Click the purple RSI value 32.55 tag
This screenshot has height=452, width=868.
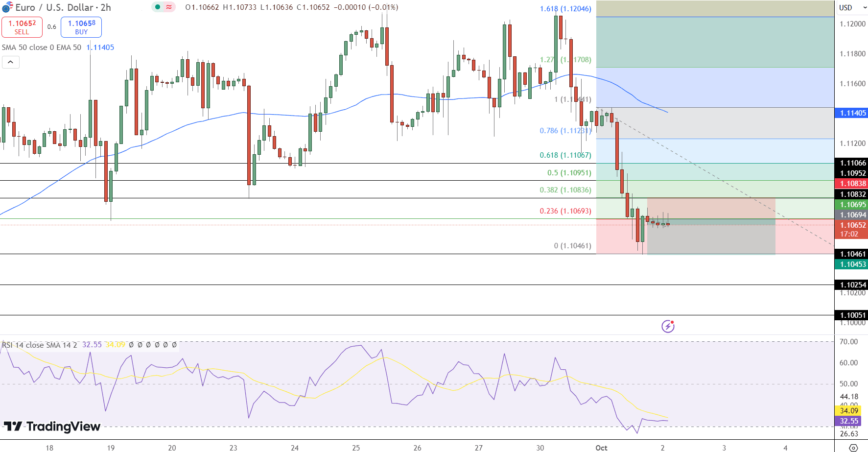848,421
